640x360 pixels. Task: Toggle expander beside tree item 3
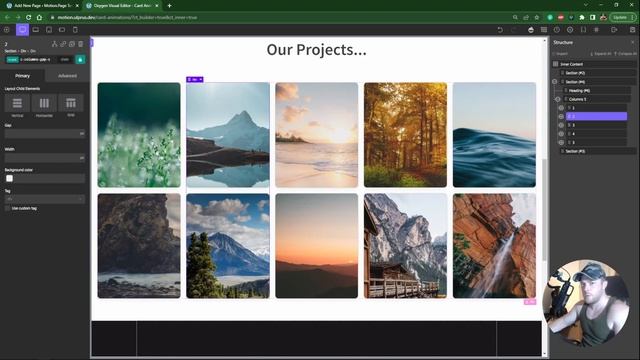[561, 125]
